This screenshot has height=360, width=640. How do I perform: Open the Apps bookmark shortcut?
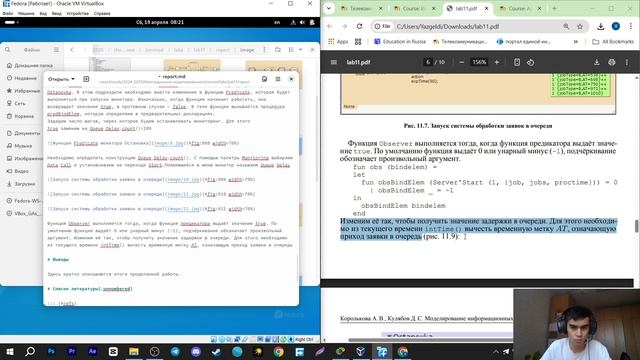tap(338, 42)
